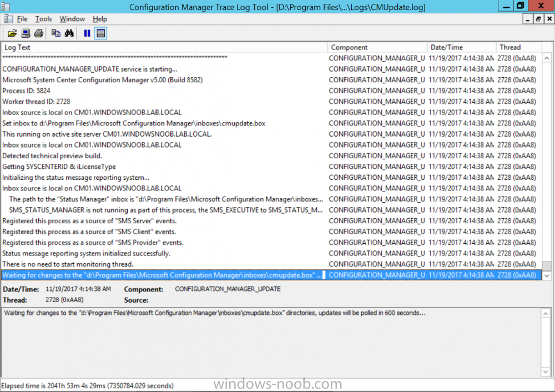Select the 'Process ID: 5824' row
This screenshot has height=392, width=555.
point(271,91)
